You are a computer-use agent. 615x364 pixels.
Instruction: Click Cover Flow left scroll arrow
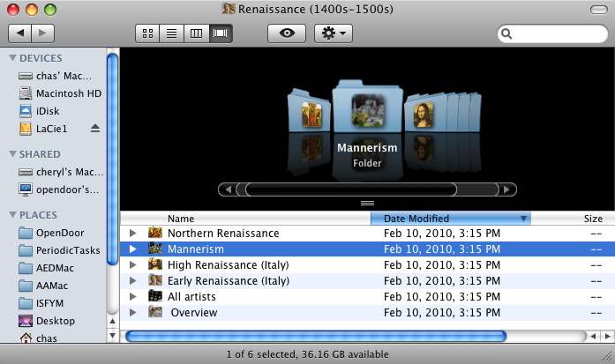228,189
